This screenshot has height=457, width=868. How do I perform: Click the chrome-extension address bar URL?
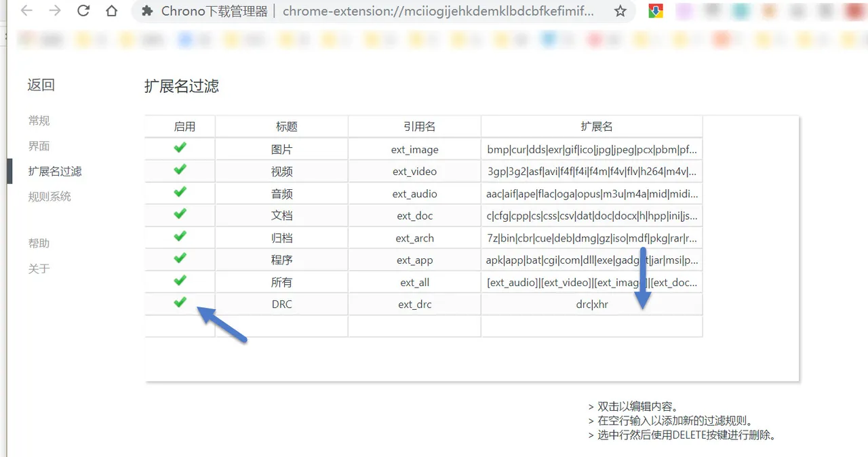(438, 12)
